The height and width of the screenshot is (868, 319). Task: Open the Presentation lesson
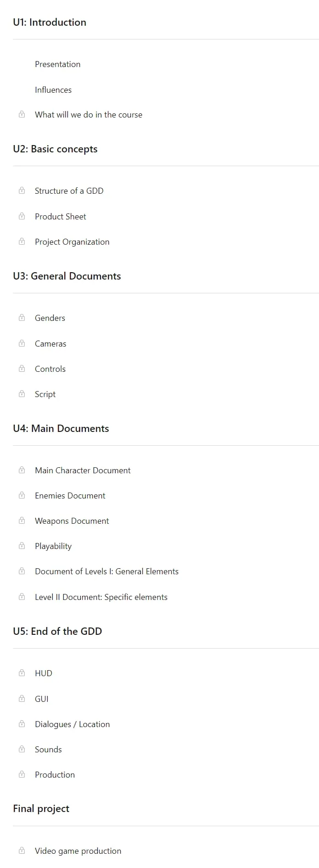pos(57,64)
